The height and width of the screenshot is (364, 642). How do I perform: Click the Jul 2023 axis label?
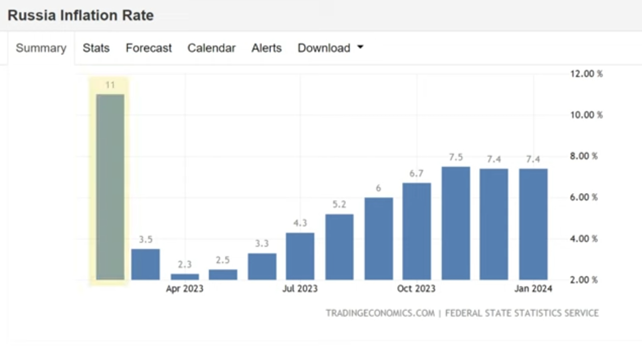300,289
